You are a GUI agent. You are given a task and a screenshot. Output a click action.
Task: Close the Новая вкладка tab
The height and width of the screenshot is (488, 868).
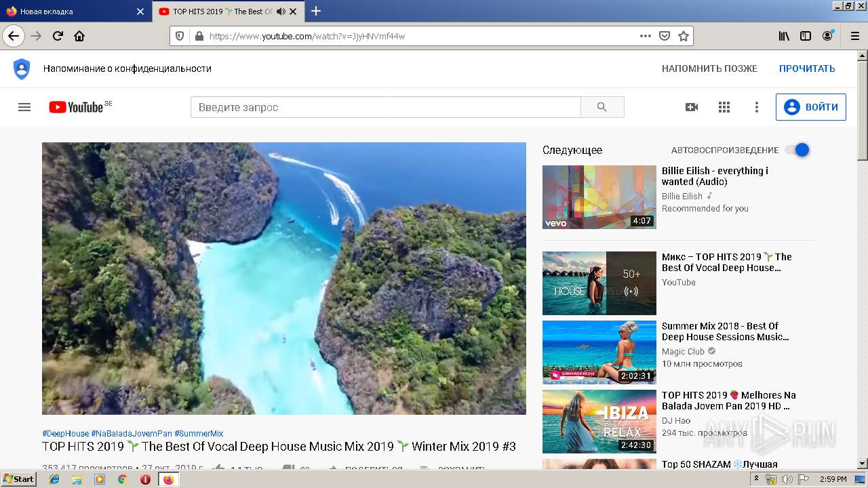click(x=140, y=12)
